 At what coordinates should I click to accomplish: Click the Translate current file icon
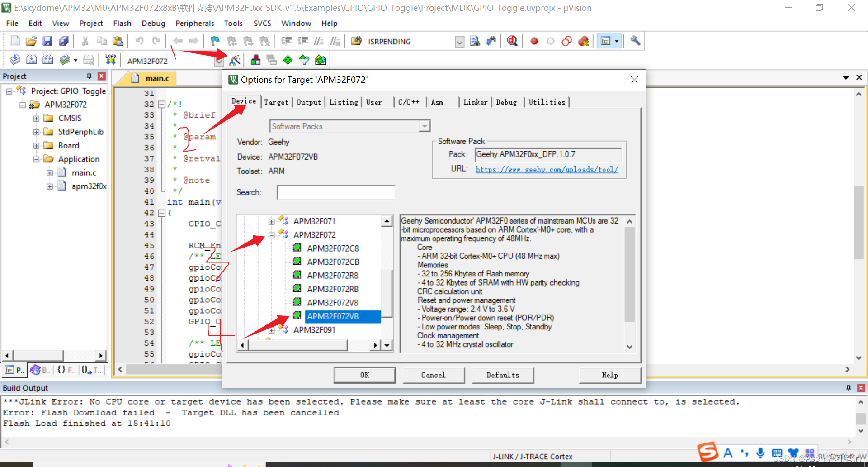pos(15,60)
